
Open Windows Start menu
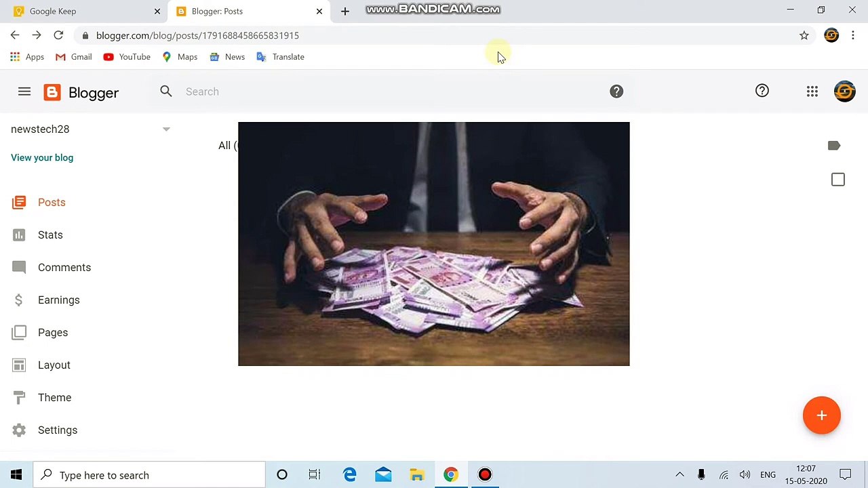(x=16, y=475)
